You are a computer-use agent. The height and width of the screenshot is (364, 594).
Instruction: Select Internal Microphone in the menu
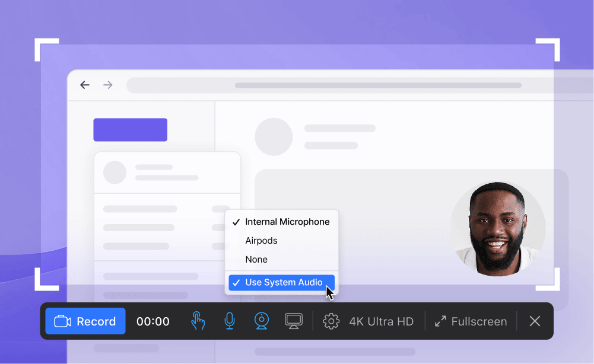(287, 222)
